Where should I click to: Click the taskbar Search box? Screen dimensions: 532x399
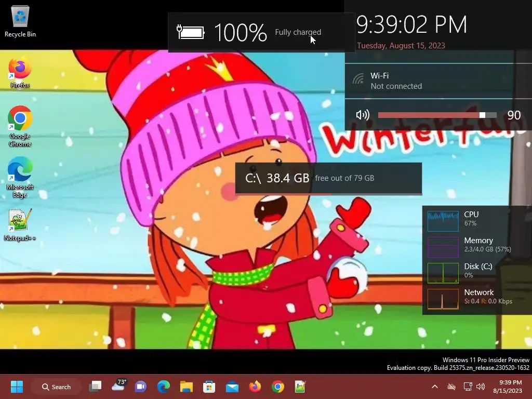pos(56,387)
